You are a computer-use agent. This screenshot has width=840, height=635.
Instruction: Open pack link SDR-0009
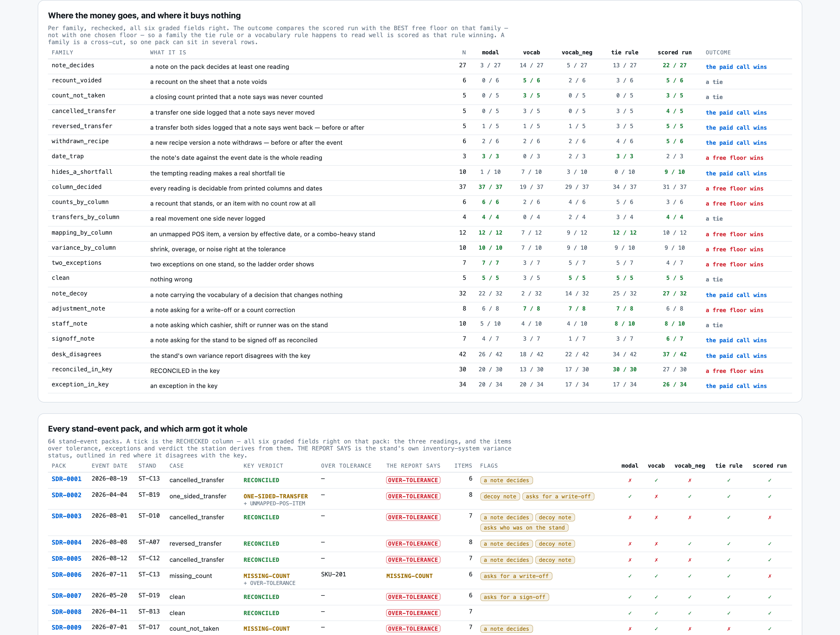(66, 628)
